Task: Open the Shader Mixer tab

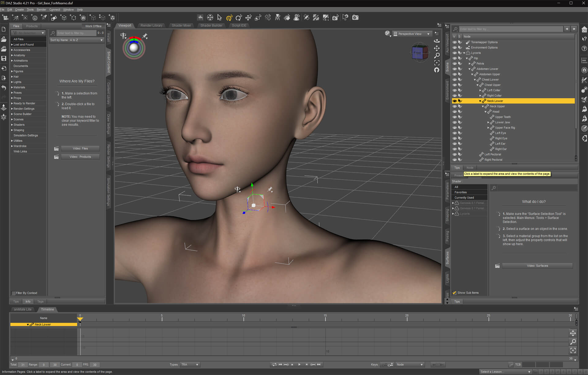Action: (181, 25)
